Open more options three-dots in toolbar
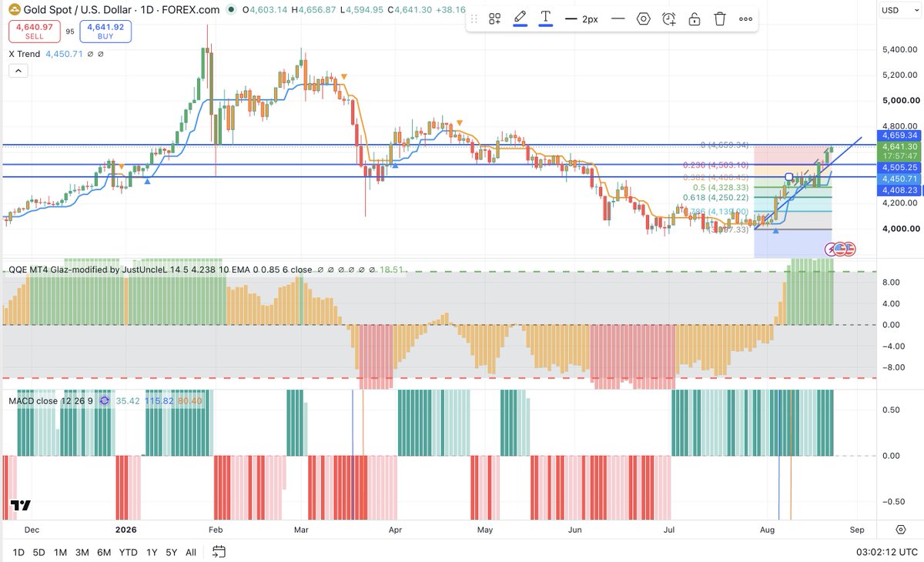924x562 pixels. click(x=745, y=18)
